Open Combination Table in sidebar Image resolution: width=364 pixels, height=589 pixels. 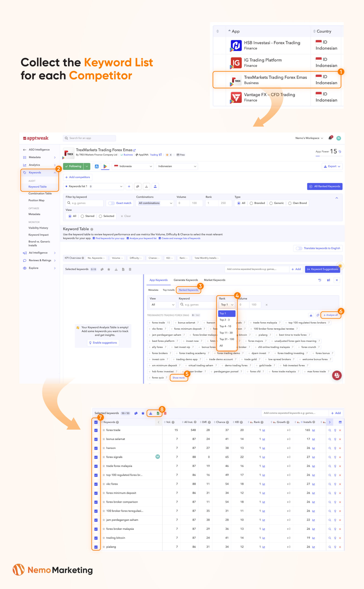tap(40, 194)
